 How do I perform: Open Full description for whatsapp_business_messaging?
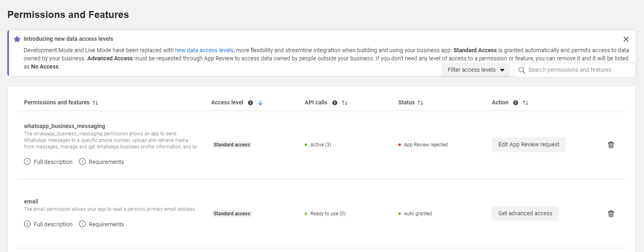click(48, 162)
